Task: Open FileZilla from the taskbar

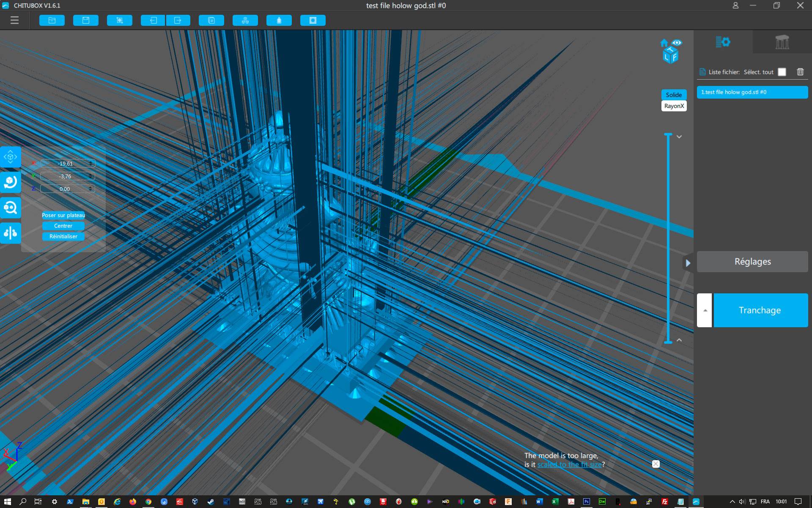Action: pos(665,502)
